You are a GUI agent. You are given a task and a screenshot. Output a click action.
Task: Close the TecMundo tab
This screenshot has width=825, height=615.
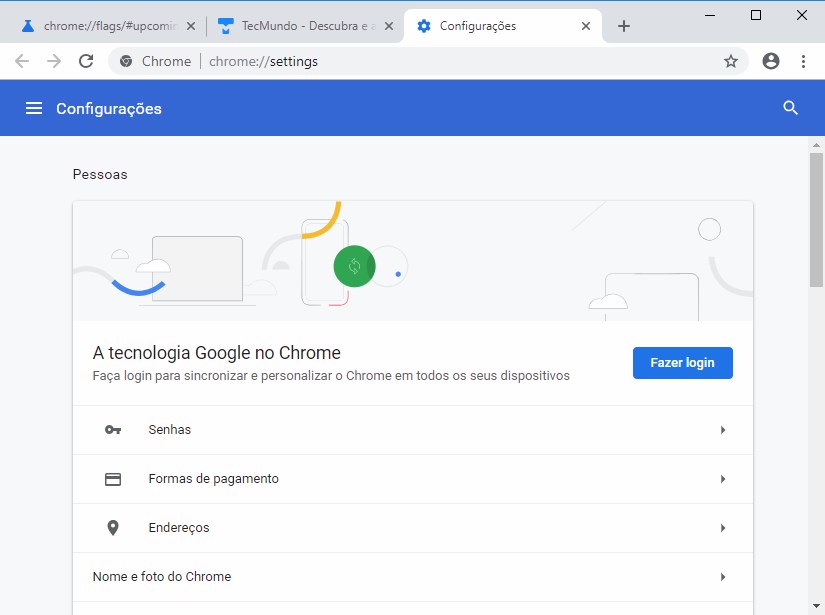[x=389, y=26]
